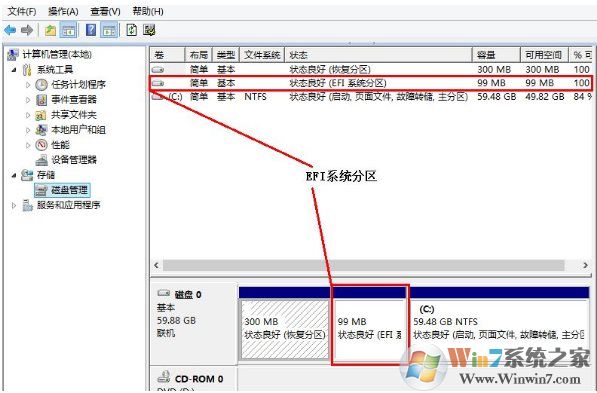
Task: Click the Forward arrow toolbar icon
Action: coord(27,30)
